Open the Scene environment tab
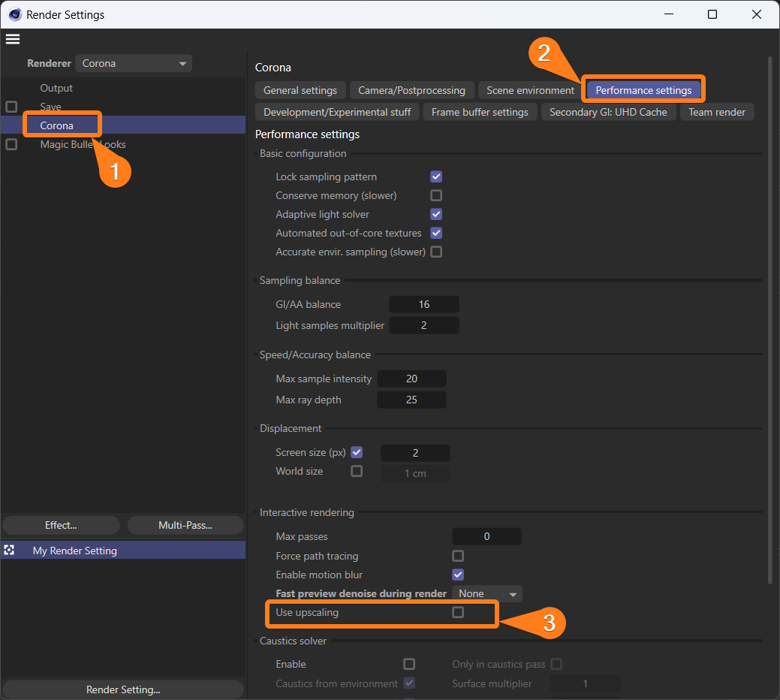Viewport: 780px width, 700px height. (530, 90)
